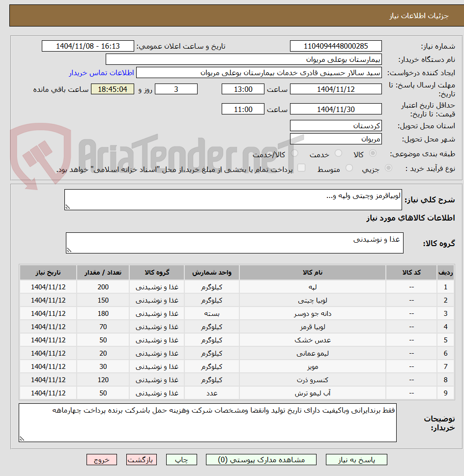Click the countdown timer 18:45:04
The height and width of the screenshot is (476, 464).
[113, 89]
